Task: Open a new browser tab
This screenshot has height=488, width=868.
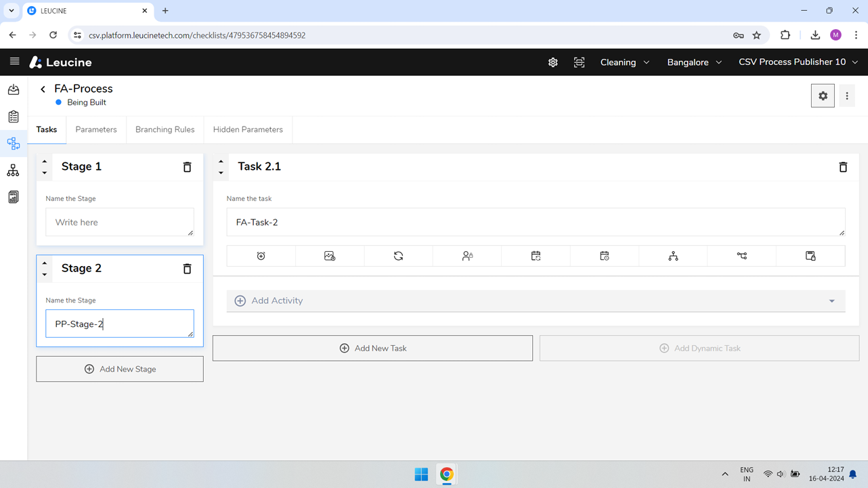Action: tap(165, 11)
